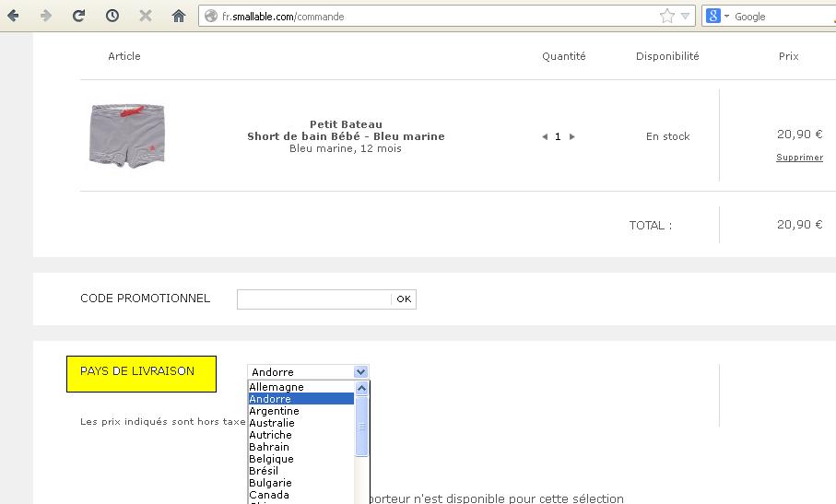The height and width of the screenshot is (504, 836).
Task: Open the swim shorts product thumbnail
Action: click(x=127, y=135)
